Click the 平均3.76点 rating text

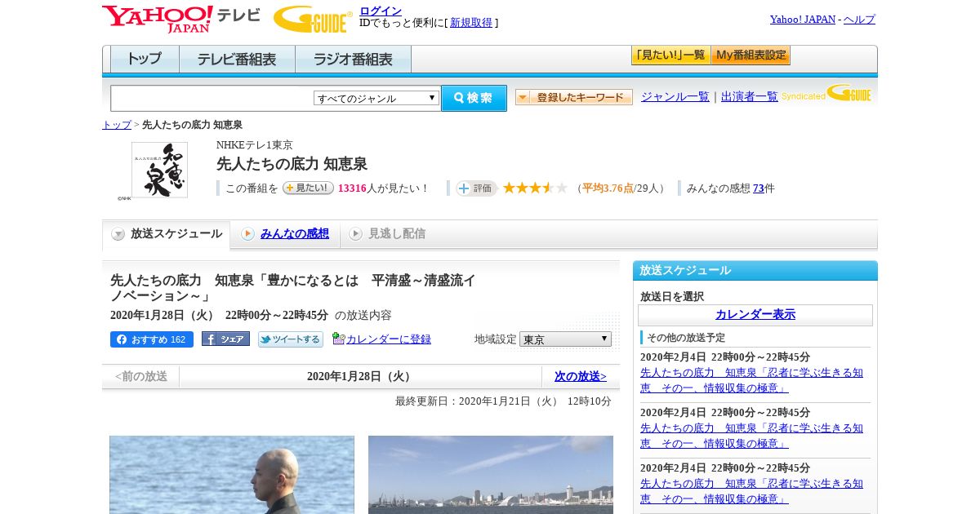click(x=608, y=188)
